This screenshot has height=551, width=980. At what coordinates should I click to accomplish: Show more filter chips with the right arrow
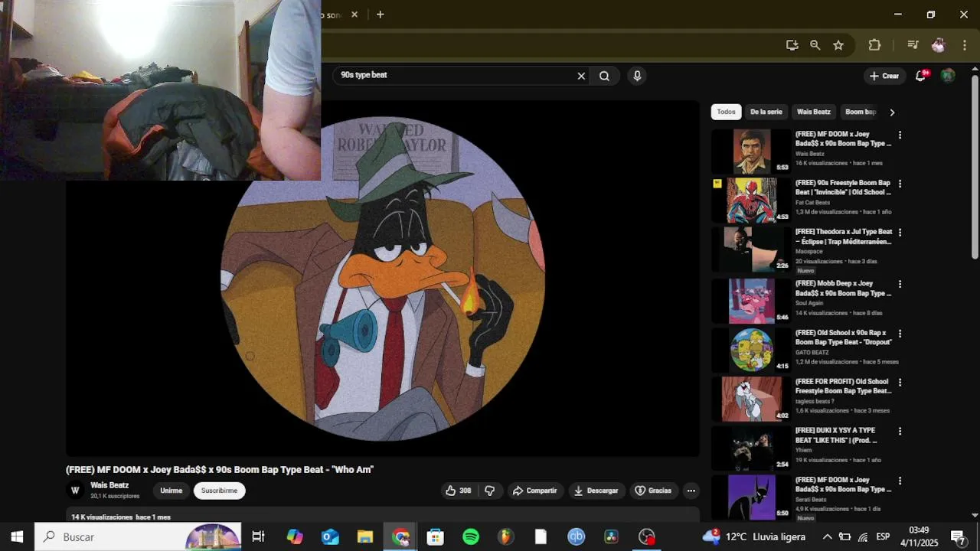[892, 112]
